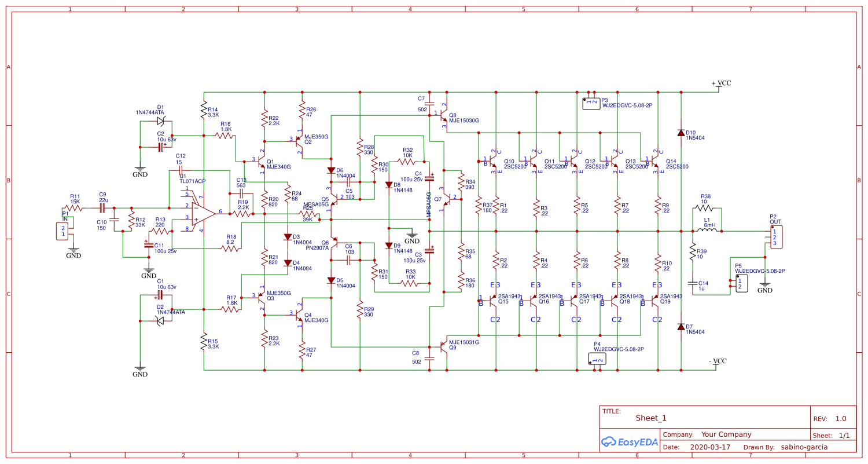
Task: Click the Sheet_1 title text
Action: (x=651, y=418)
